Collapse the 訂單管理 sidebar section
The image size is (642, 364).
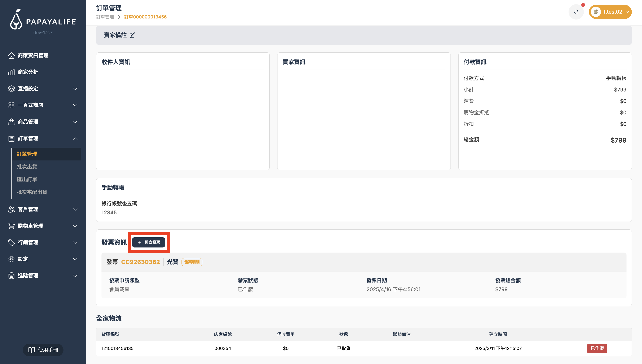pyautogui.click(x=75, y=139)
